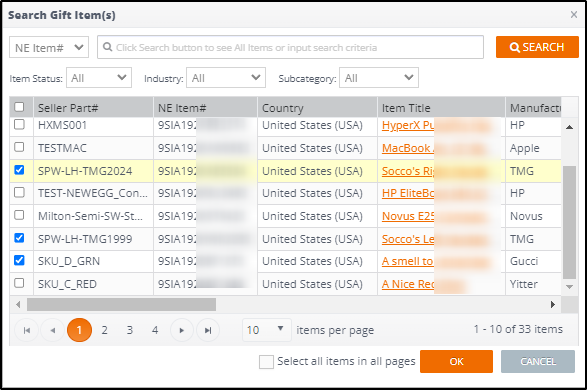Focus the search criteria input field

[x=291, y=47]
